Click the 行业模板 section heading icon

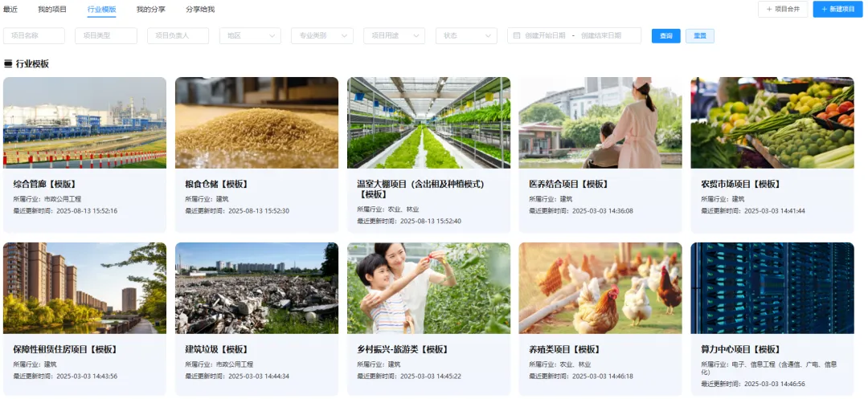click(8, 64)
